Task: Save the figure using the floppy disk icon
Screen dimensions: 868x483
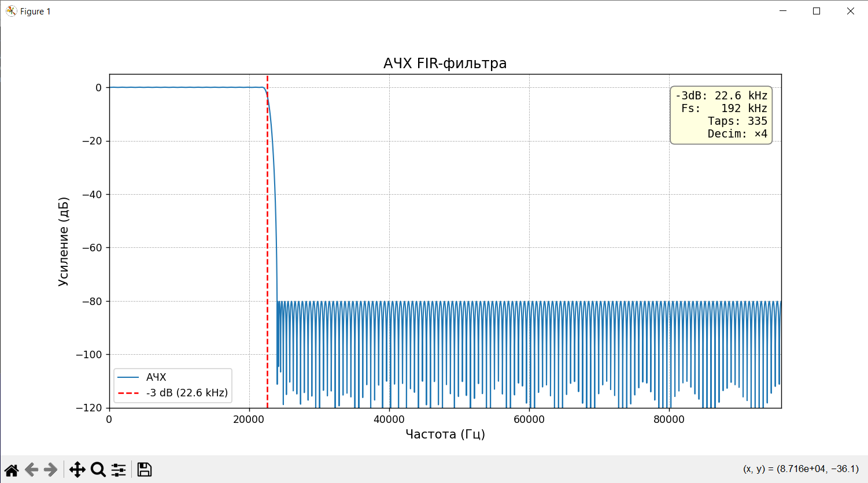Action: [145, 470]
